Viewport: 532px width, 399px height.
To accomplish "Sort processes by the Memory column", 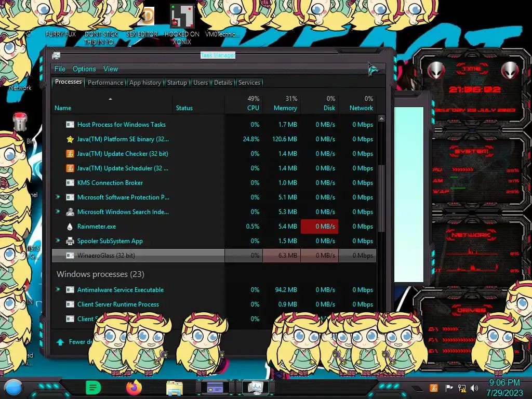I will click(282, 103).
